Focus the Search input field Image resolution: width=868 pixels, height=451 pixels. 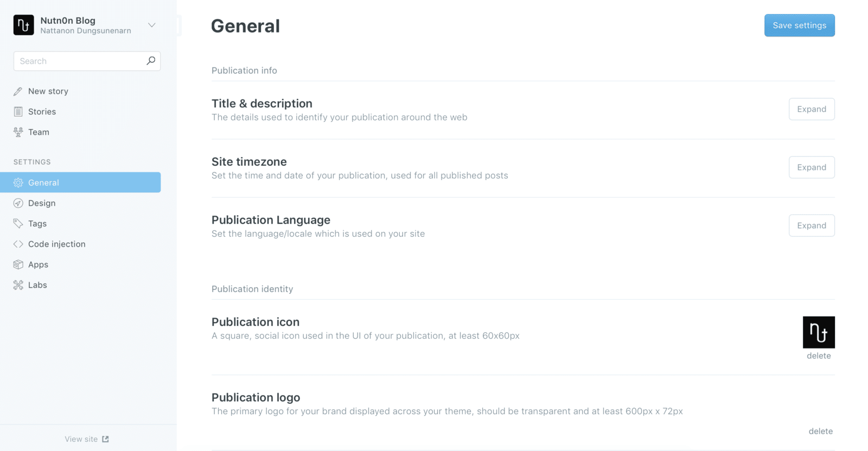[x=79, y=61]
